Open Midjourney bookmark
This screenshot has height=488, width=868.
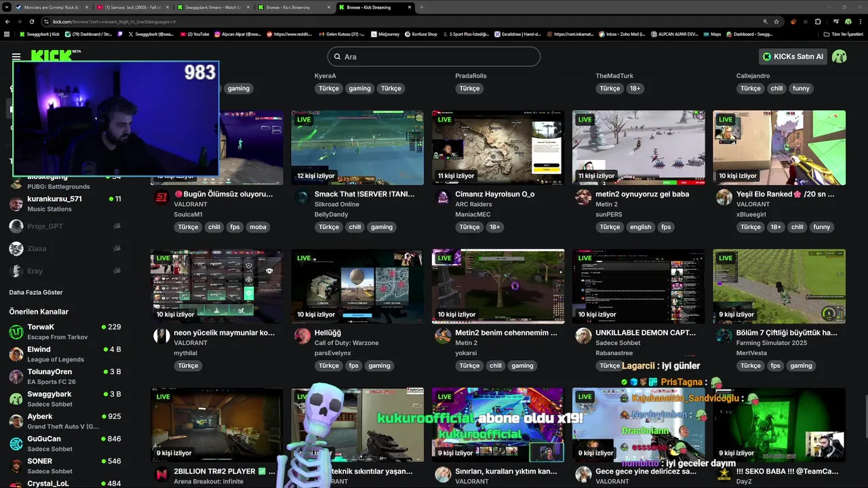coord(386,34)
